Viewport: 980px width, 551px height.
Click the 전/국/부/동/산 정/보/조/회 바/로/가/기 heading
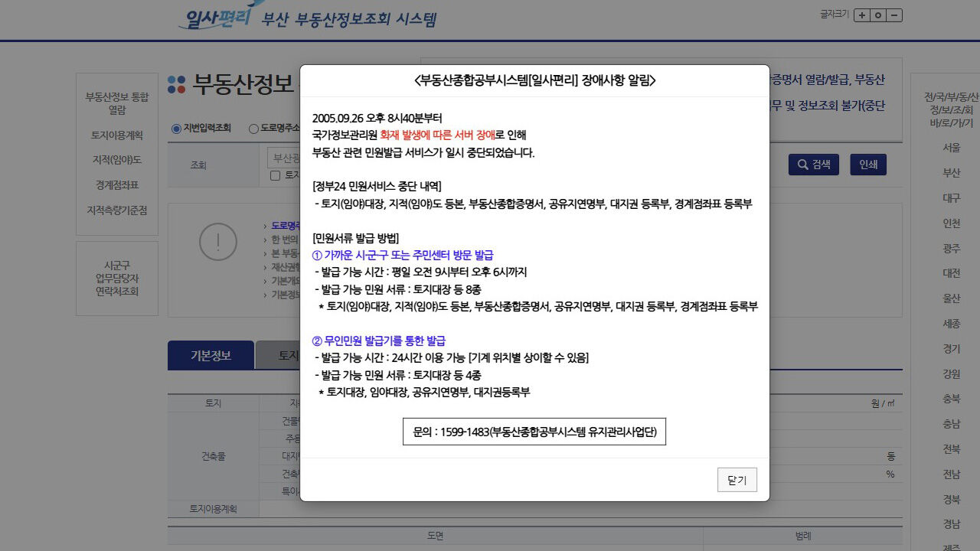tap(952, 109)
